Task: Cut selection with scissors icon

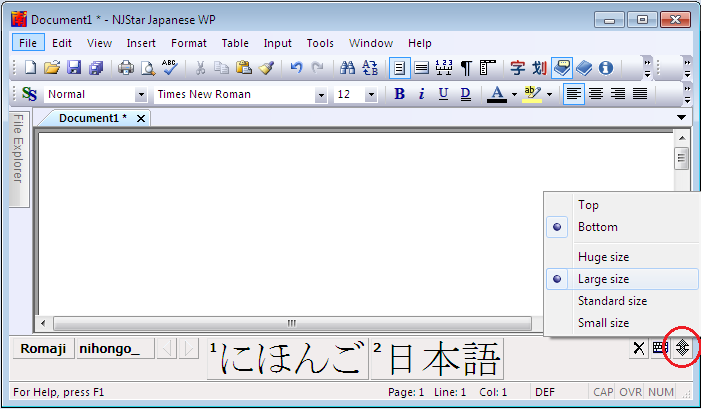Action: pyautogui.click(x=200, y=68)
